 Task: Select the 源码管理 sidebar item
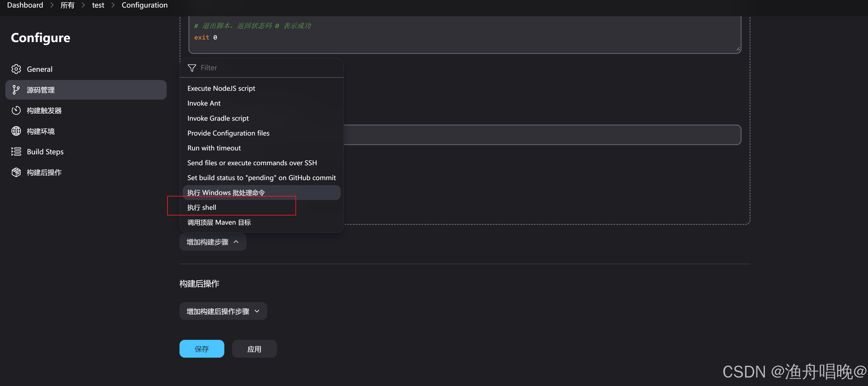[x=86, y=90]
